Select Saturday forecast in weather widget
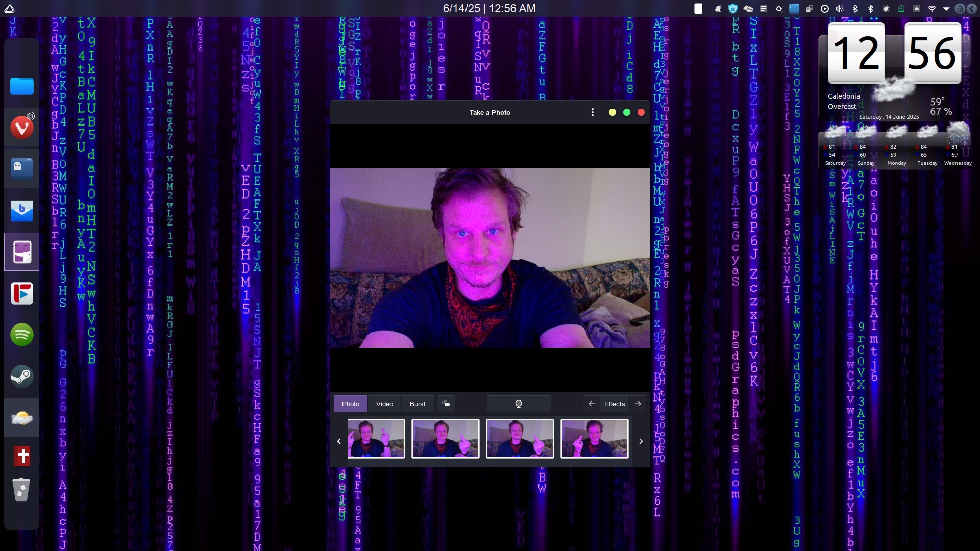The height and width of the screenshot is (551, 980). [835, 146]
